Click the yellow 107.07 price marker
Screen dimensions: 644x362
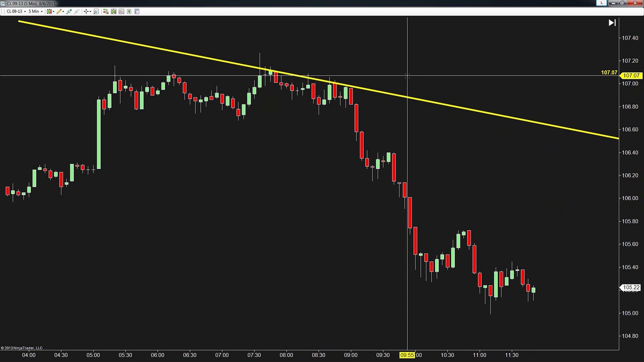[x=631, y=75]
